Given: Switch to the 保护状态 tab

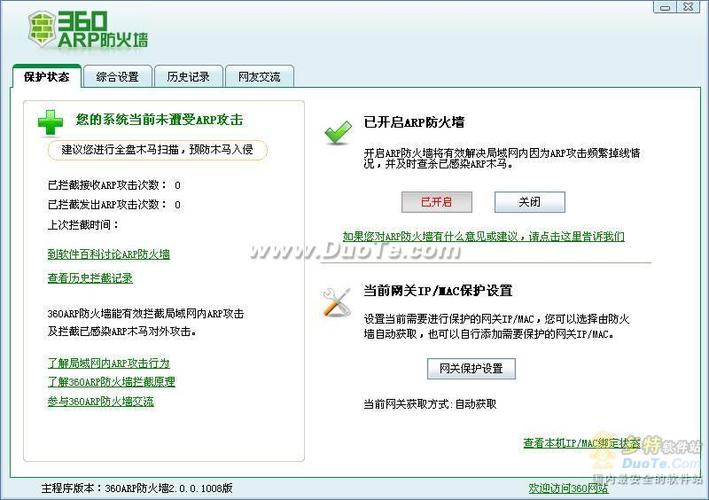Looking at the screenshot, I should click(x=47, y=77).
